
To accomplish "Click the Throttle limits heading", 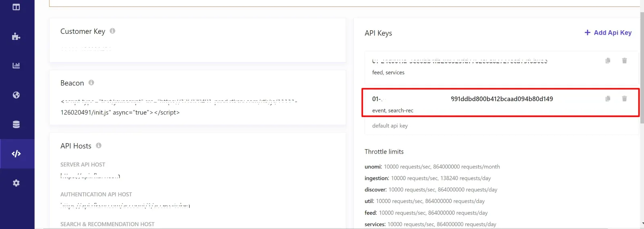I will point(384,152).
